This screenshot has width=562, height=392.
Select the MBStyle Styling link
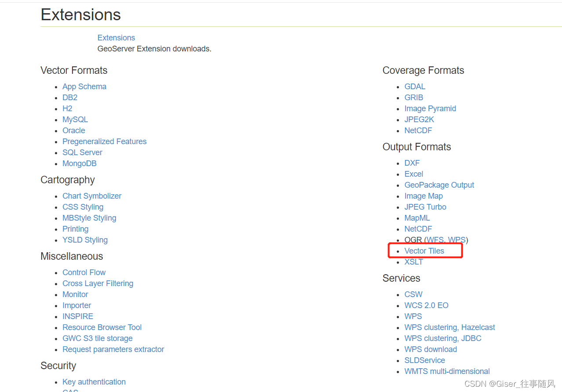pos(89,218)
